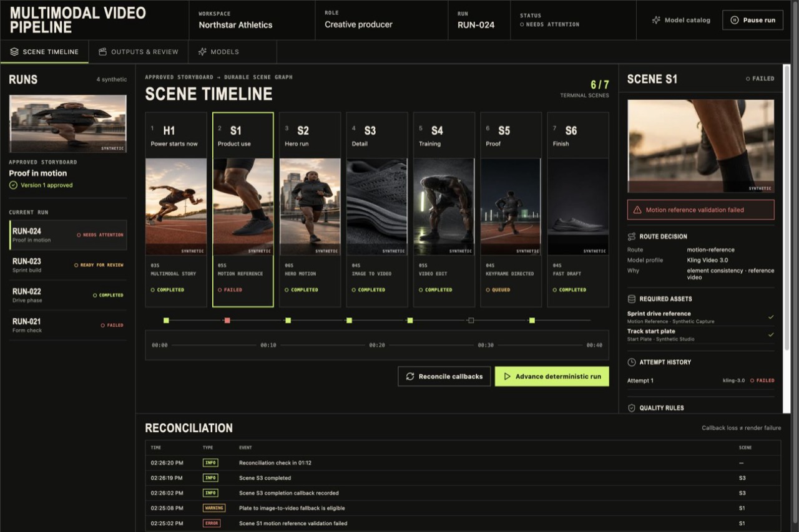This screenshot has height=532, width=799.
Task: Click the warning triangle in the validation failed alert
Action: 638,210
